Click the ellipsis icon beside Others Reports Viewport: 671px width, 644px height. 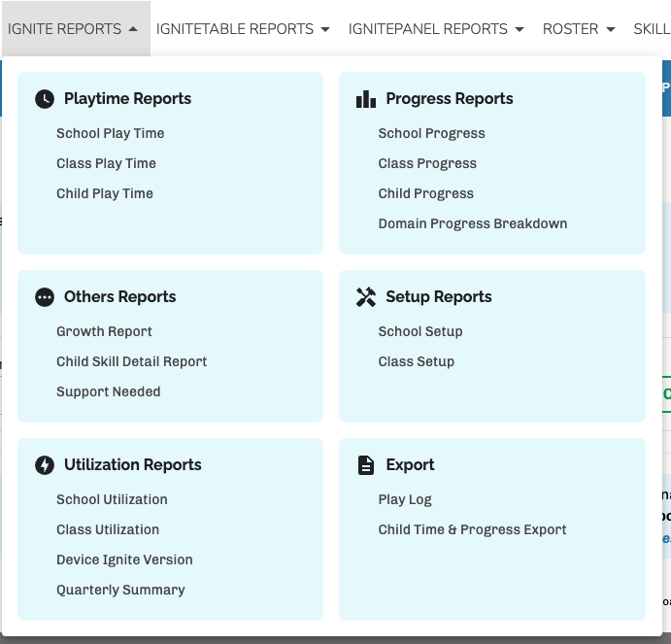pyautogui.click(x=45, y=297)
